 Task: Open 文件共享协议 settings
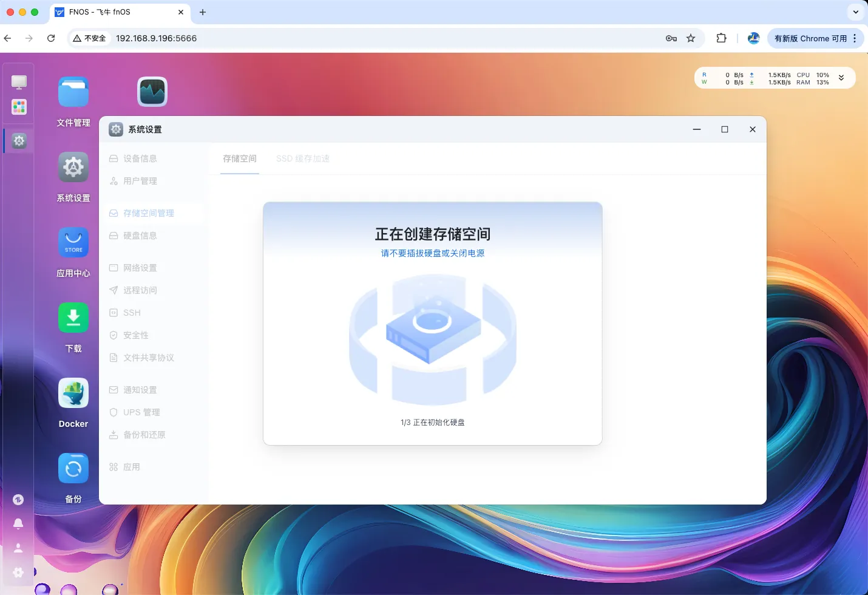coord(147,358)
